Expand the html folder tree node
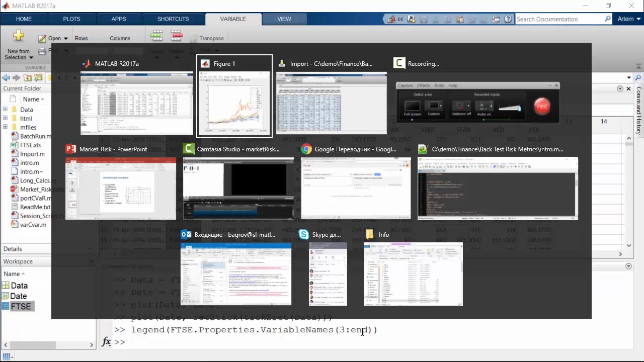Screen dimensions: 644x362 pos(6,119)
